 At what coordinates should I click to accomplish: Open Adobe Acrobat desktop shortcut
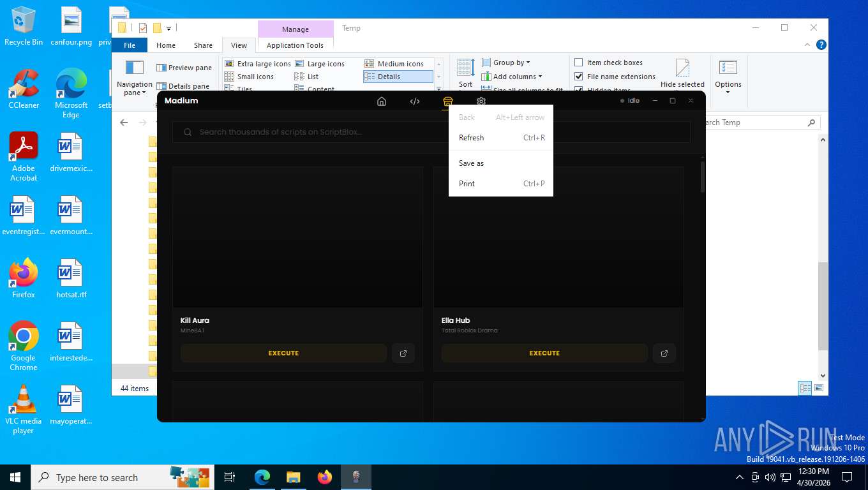(x=24, y=156)
